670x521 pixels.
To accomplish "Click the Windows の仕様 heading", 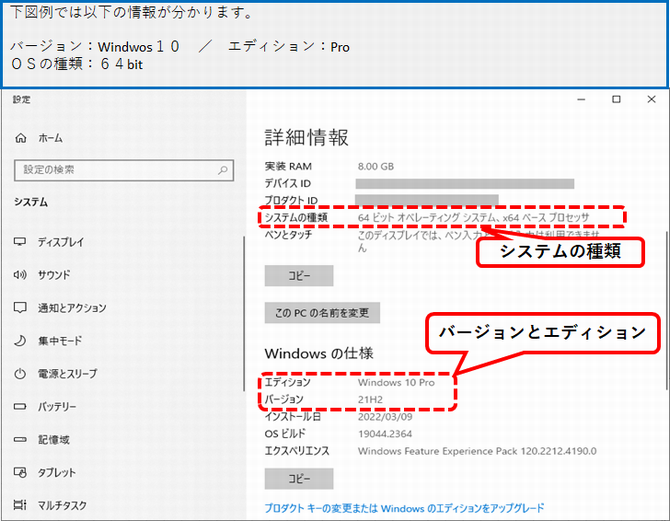I will coord(319,353).
